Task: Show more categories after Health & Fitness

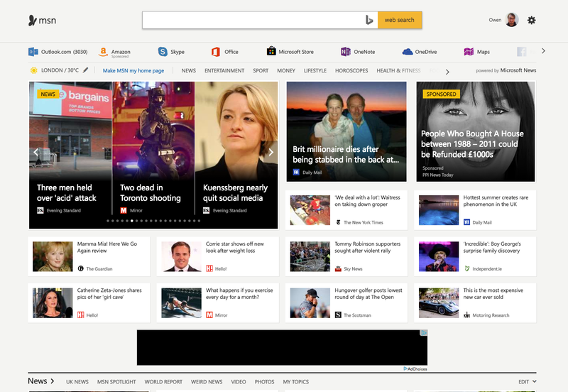Action: [447, 72]
